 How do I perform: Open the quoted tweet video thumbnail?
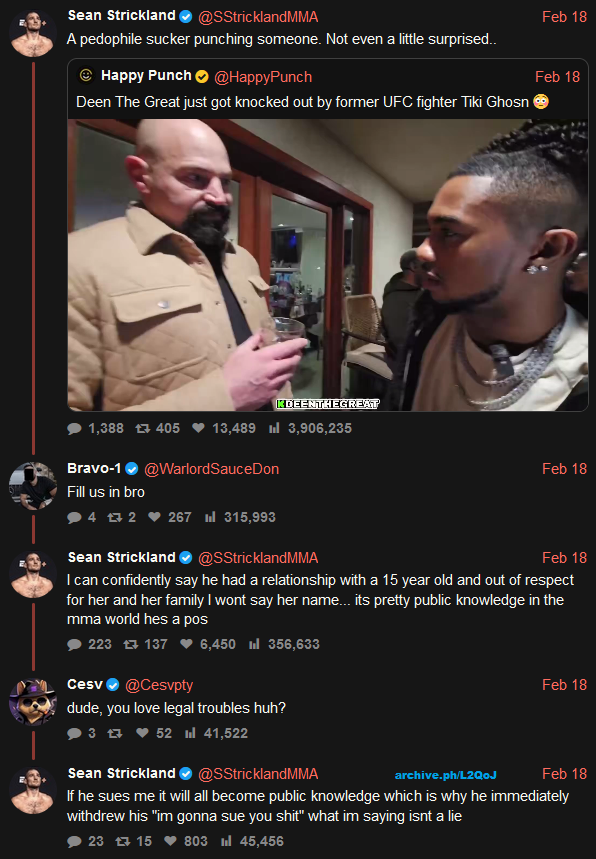click(x=328, y=265)
